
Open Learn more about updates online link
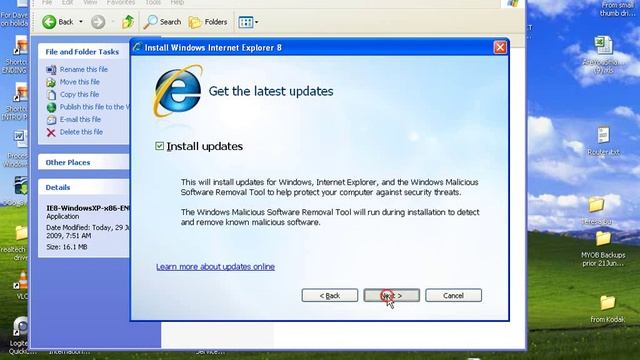click(215, 267)
